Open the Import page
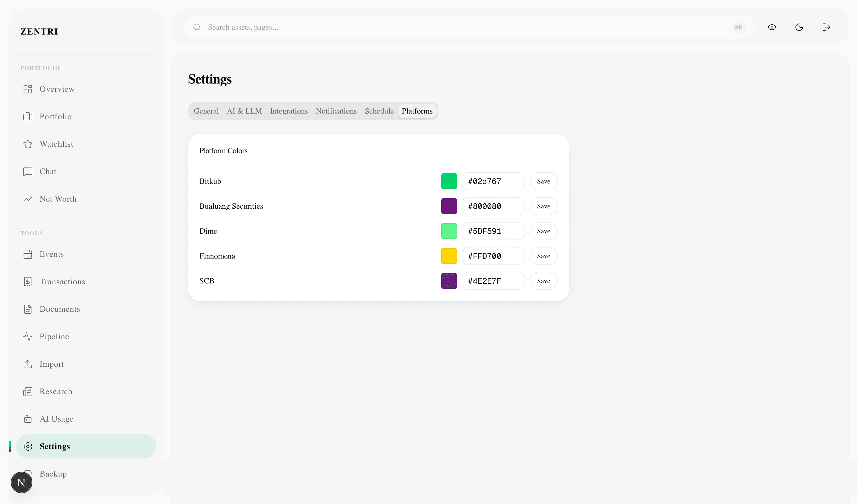 pos(86,364)
